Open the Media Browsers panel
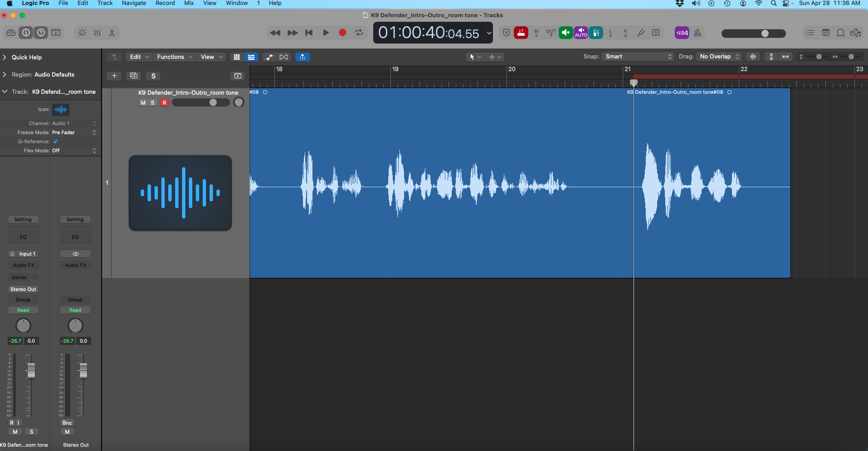 [855, 33]
